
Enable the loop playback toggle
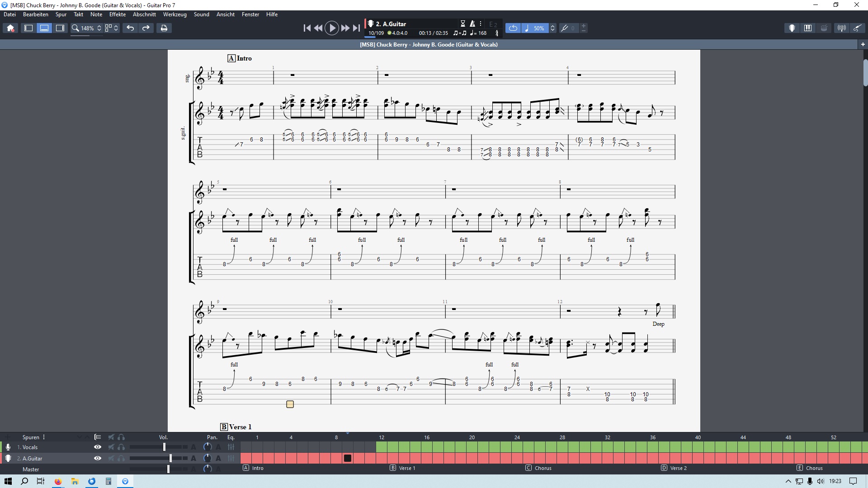513,28
